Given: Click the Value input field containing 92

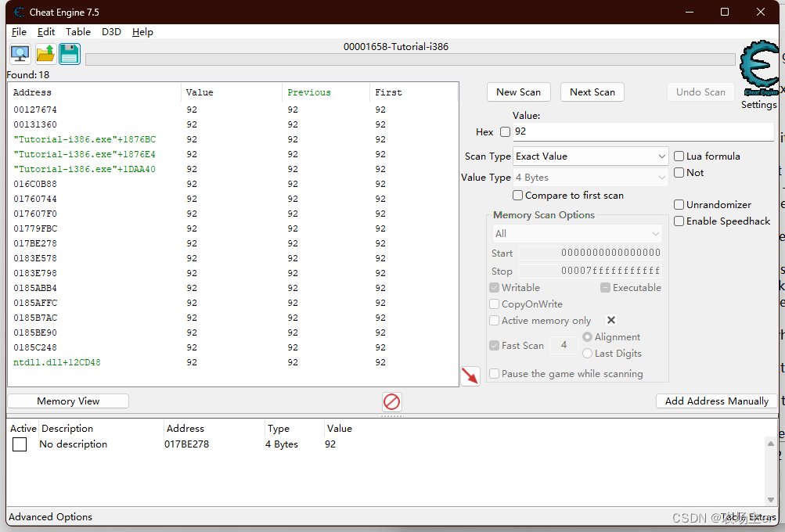Looking at the screenshot, I should (643, 131).
